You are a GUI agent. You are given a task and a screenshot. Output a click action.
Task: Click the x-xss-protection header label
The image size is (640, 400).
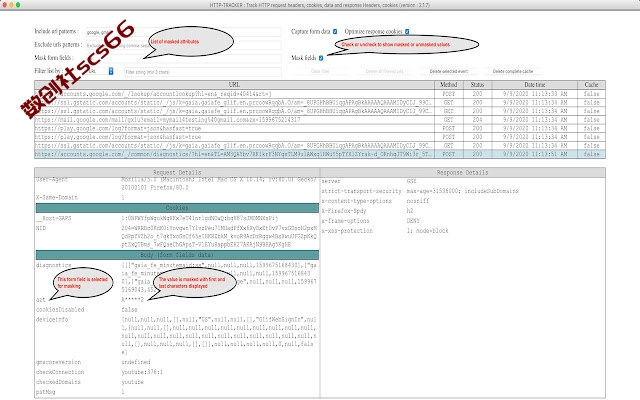pos(347,231)
